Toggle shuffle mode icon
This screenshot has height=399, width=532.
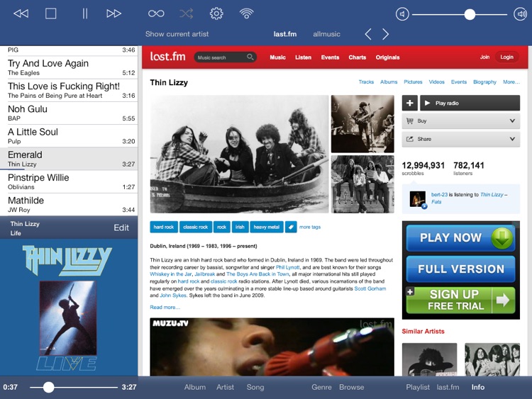(187, 13)
